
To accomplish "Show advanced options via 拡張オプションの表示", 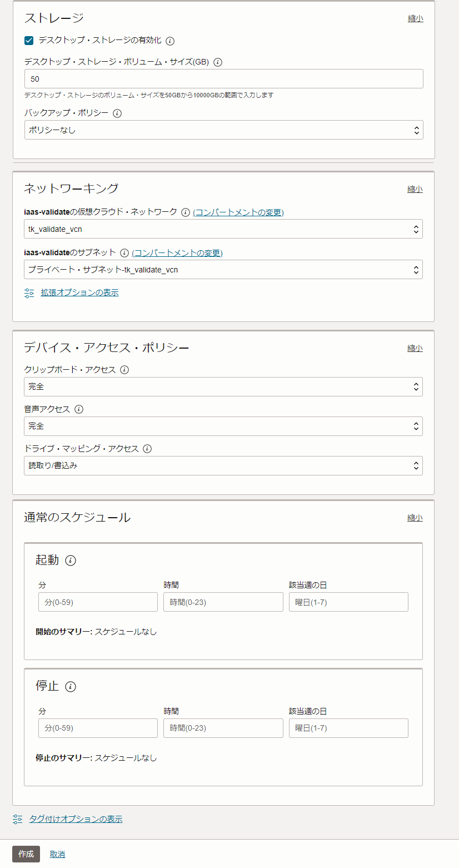I will pyautogui.click(x=79, y=292).
